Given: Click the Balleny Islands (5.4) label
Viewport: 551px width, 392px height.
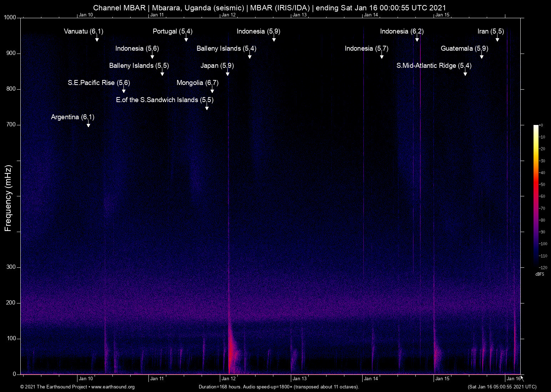Looking at the screenshot, I should click(x=226, y=49).
